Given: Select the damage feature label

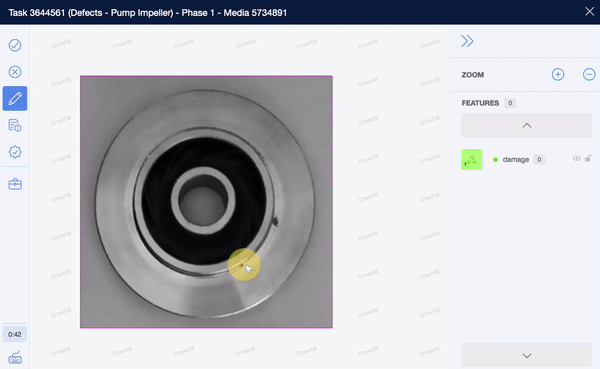Looking at the screenshot, I should click(x=516, y=160).
